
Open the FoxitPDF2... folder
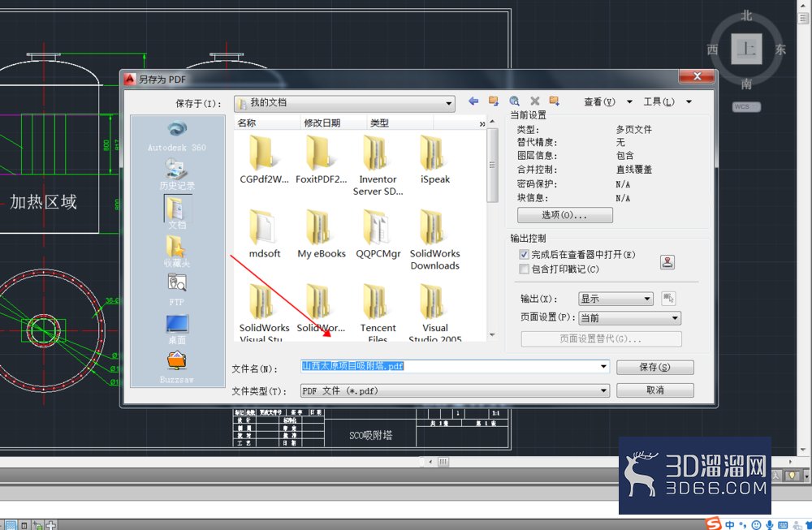pos(321,159)
